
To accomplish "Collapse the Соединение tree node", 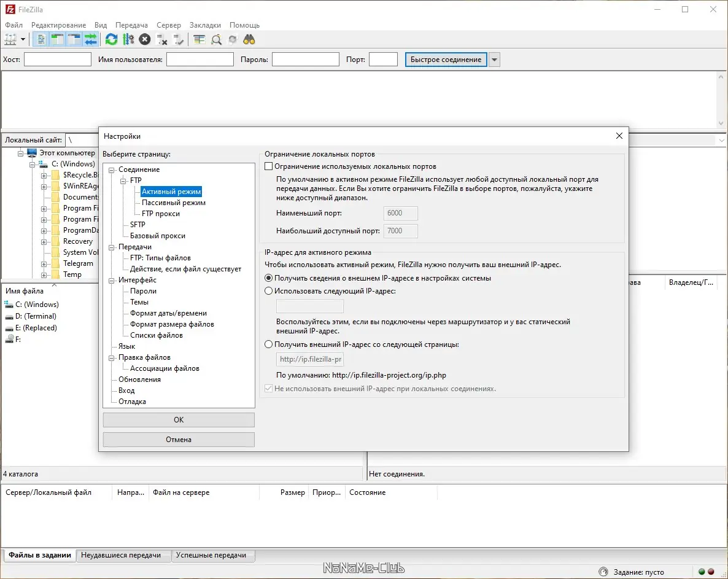I will pyautogui.click(x=112, y=170).
